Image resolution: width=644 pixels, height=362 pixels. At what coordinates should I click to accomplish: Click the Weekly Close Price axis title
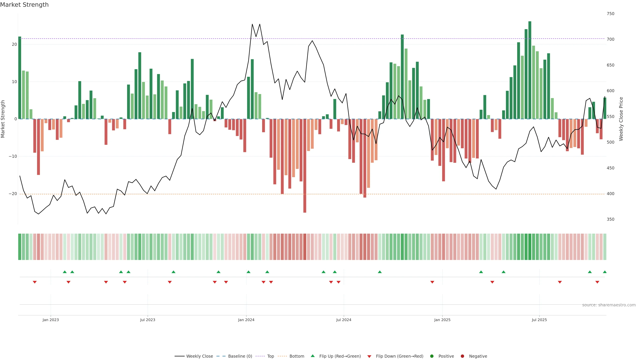(x=621, y=119)
